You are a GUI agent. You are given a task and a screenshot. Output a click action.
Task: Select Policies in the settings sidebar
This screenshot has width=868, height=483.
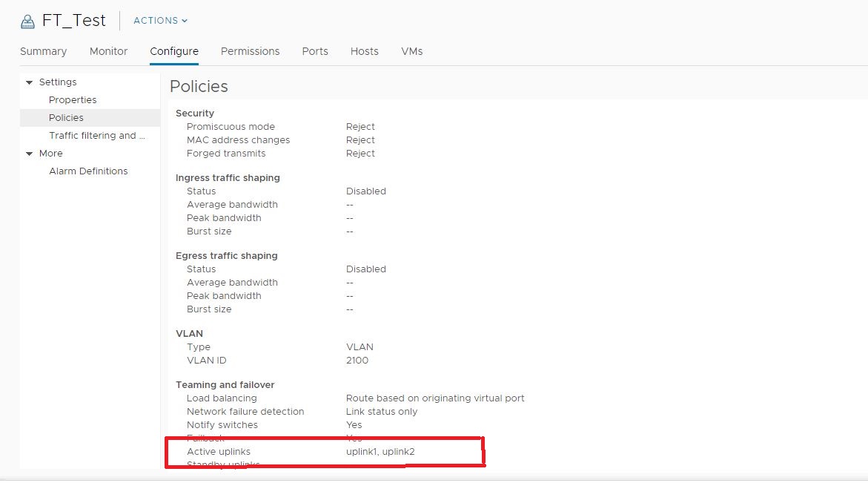click(x=66, y=118)
